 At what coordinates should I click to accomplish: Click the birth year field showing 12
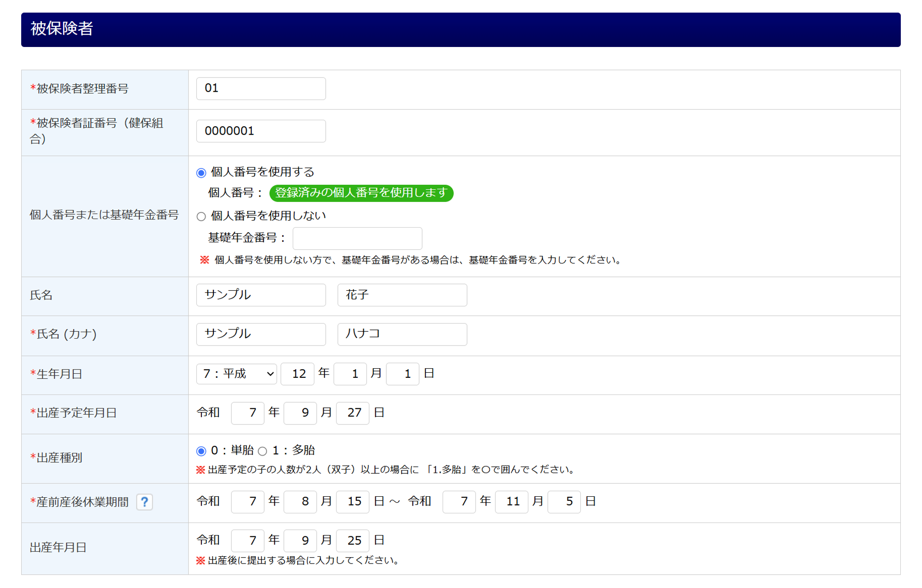pos(297,374)
